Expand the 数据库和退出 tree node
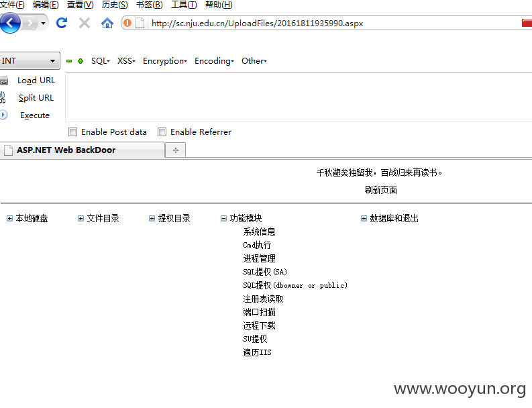The height and width of the screenshot is (408, 532). point(364,219)
